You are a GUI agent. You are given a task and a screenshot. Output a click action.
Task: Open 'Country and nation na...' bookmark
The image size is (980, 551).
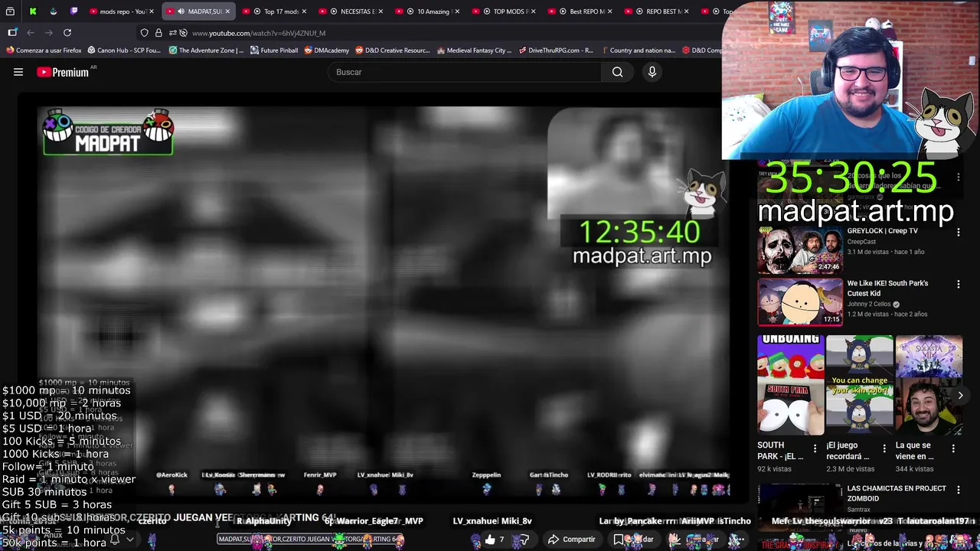pyautogui.click(x=637, y=51)
